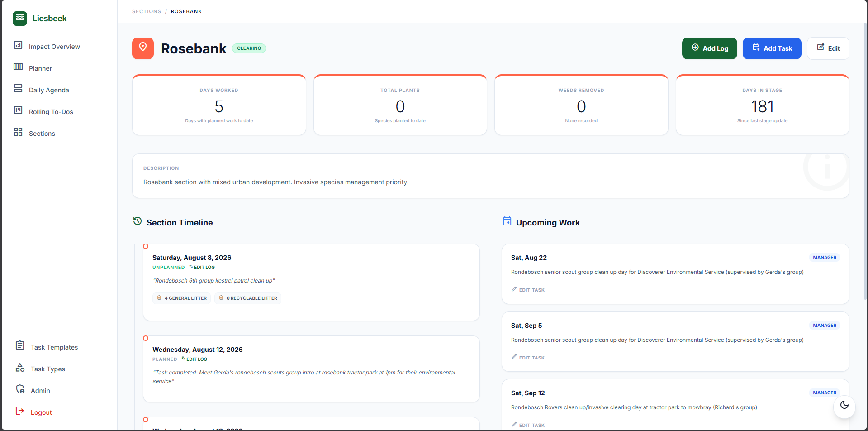Open Daily Agenda from sidebar
This screenshot has width=868, height=431.
(x=49, y=90)
